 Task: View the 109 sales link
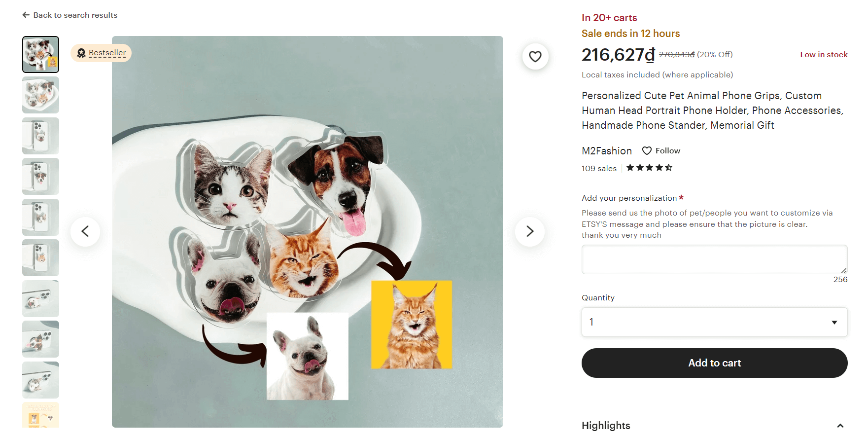click(x=599, y=168)
